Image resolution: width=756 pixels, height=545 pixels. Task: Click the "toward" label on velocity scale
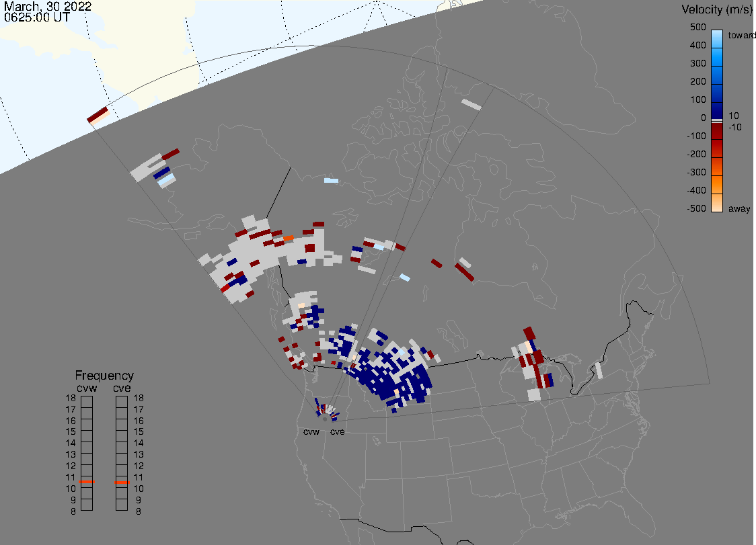coord(741,35)
